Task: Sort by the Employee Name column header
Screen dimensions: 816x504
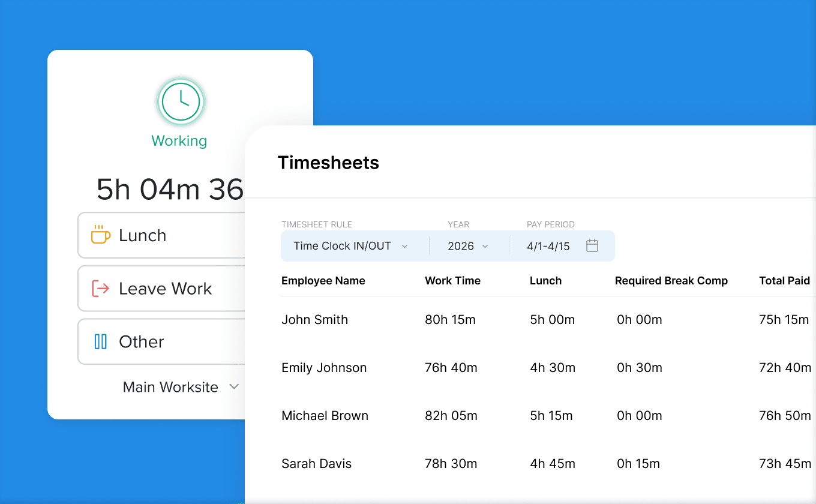Action: (x=323, y=280)
